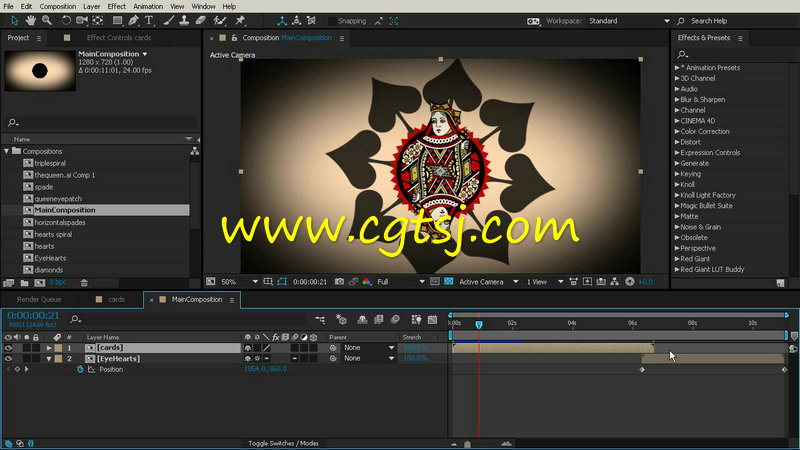Toggle the Snapping checkbox

coord(332,21)
